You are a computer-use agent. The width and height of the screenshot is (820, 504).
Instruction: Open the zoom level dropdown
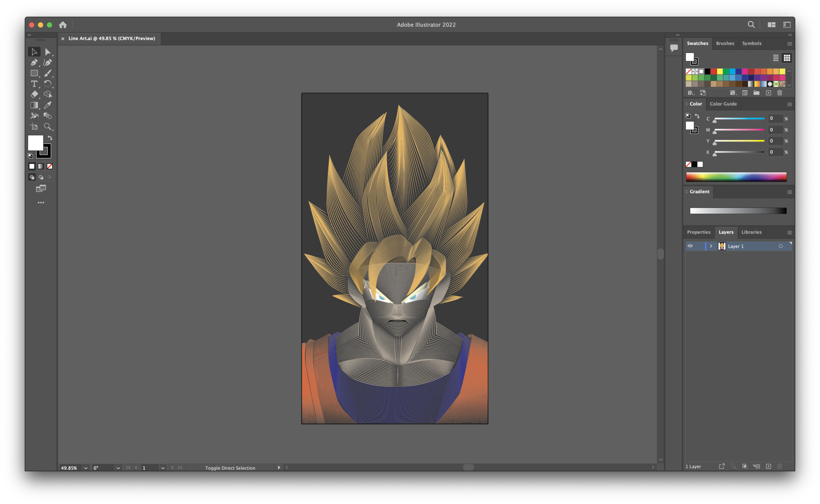coord(85,468)
